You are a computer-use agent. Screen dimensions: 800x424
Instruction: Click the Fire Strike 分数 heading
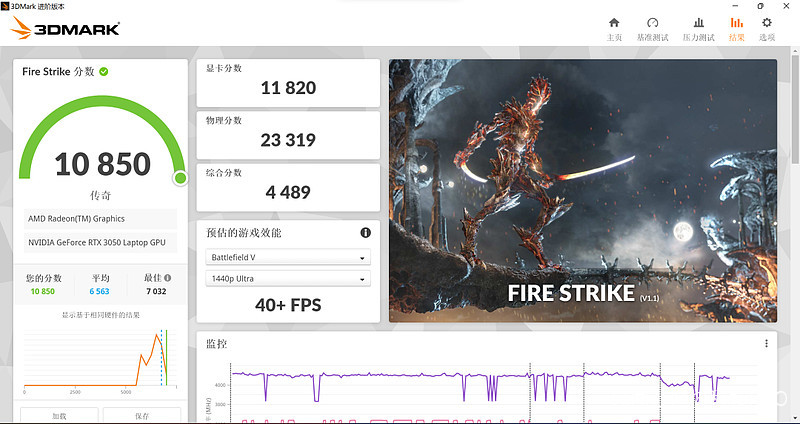[x=58, y=71]
